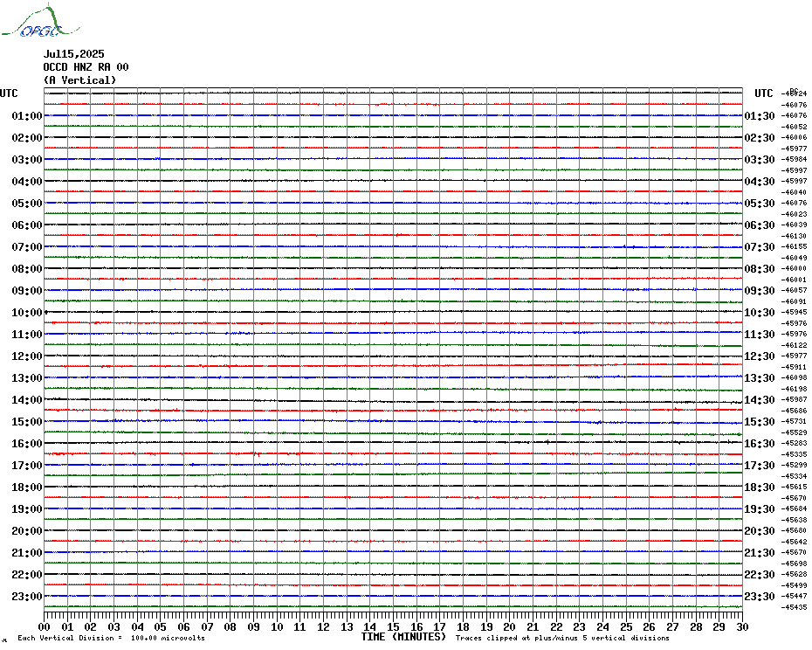Click the 21:30 half-hour label
The width and height of the screenshot is (812, 650).
tap(760, 552)
